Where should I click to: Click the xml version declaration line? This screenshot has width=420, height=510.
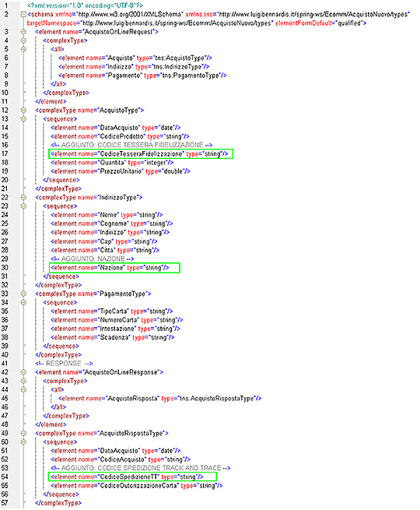click(85, 5)
